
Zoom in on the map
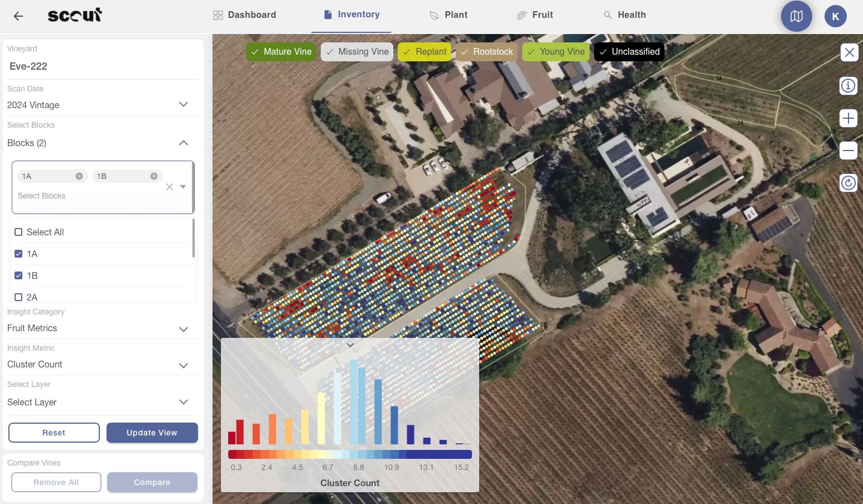pos(848,118)
